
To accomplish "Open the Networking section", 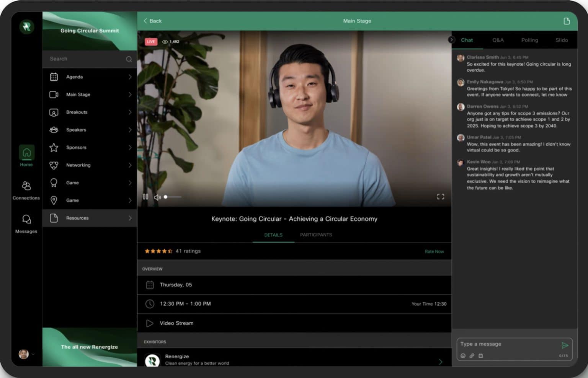I will (x=78, y=165).
